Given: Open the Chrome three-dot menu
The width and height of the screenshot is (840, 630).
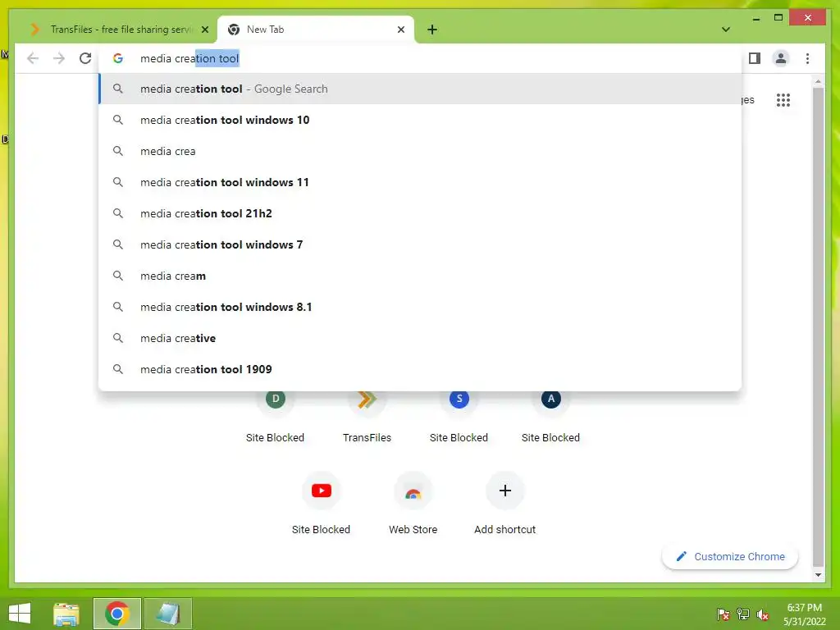Looking at the screenshot, I should pos(807,58).
